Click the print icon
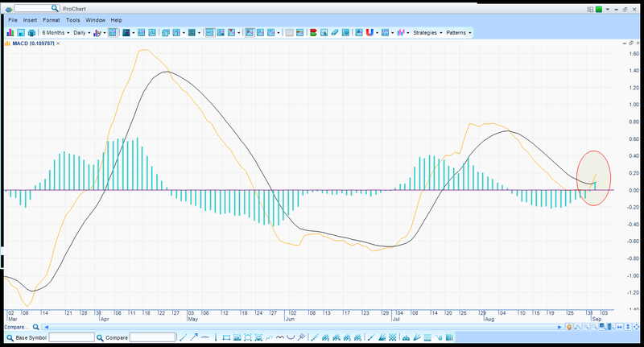Image resolution: width=644 pixels, height=347 pixels. point(31,32)
